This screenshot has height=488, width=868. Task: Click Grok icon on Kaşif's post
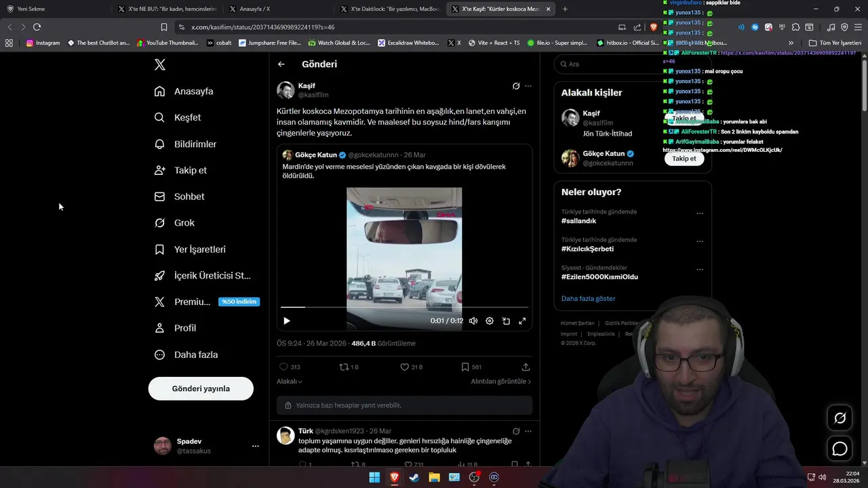click(x=516, y=86)
